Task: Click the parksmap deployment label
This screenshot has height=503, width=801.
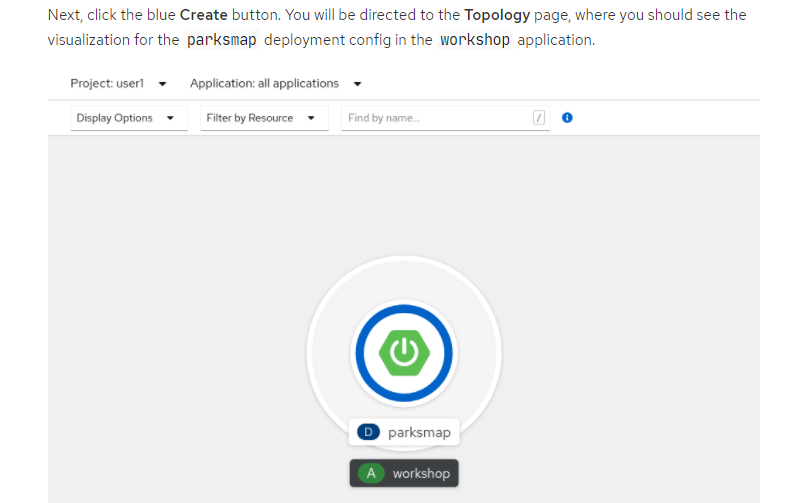Action: coord(404,432)
